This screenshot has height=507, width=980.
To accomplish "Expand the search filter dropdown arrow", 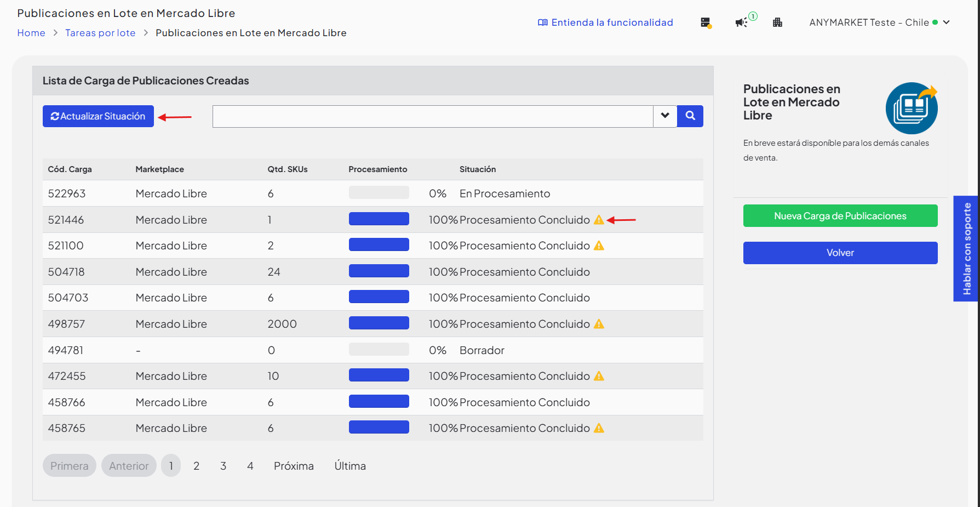I will pyautogui.click(x=665, y=116).
